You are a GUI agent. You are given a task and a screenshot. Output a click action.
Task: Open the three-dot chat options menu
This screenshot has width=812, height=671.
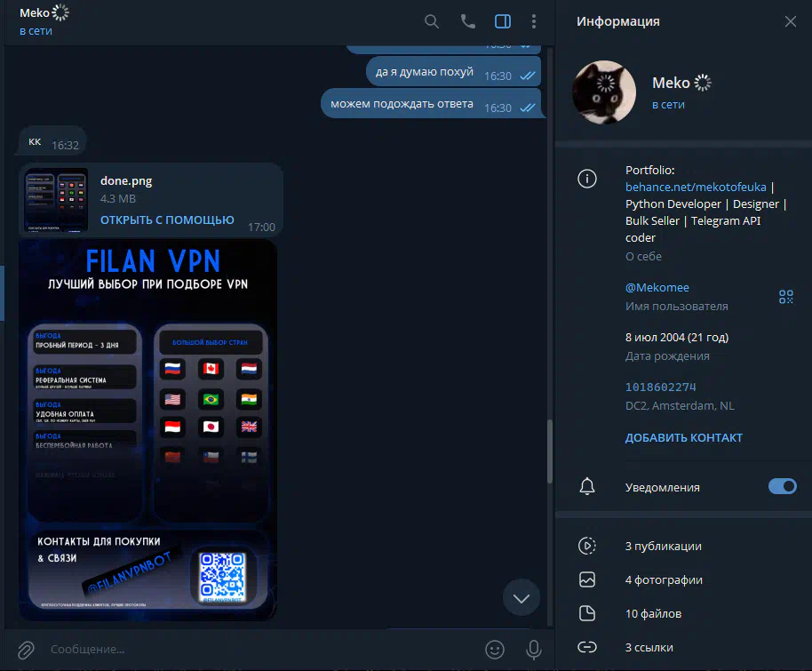coord(534,21)
